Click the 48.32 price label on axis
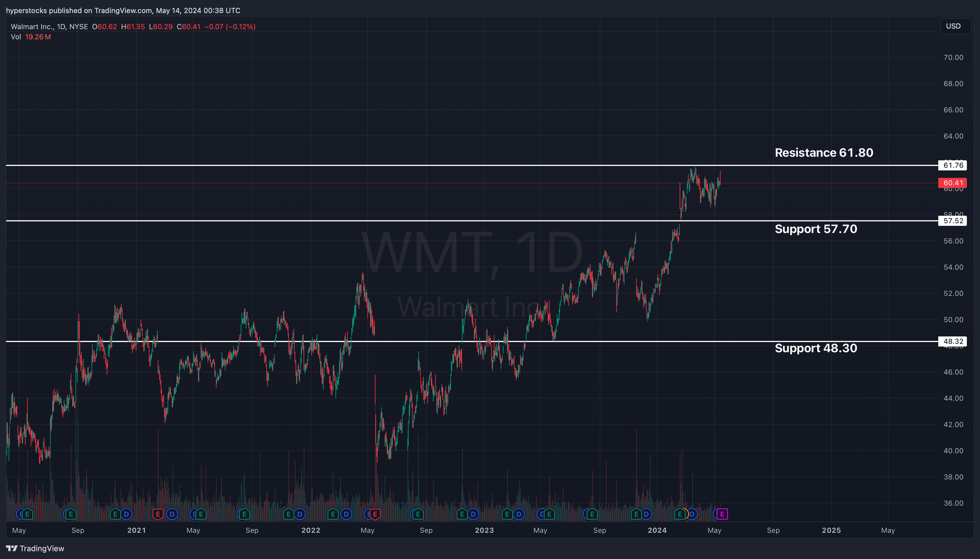980x559 pixels. click(x=953, y=341)
